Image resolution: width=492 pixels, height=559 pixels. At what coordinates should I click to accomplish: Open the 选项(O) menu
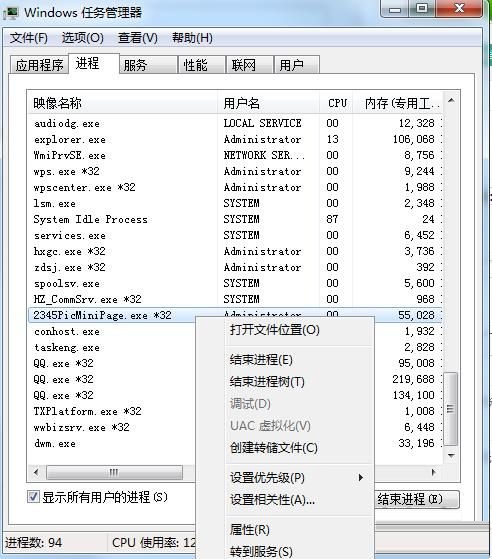[x=83, y=37]
